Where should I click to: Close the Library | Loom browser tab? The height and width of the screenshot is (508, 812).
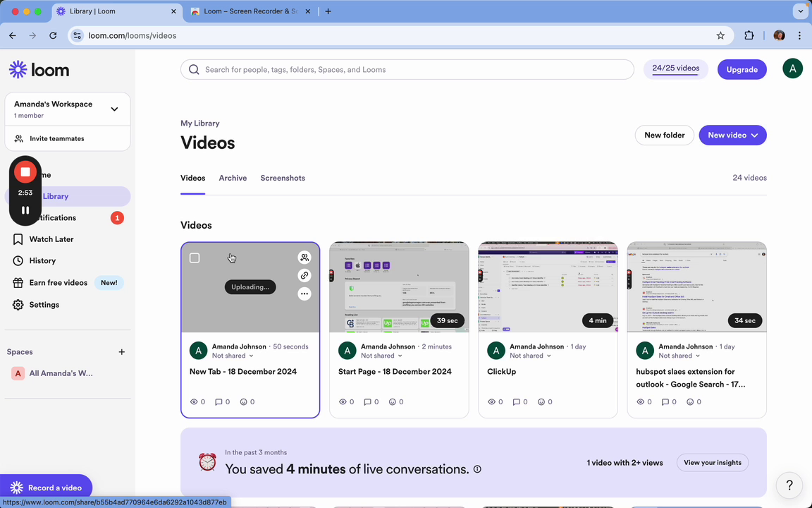point(173,11)
